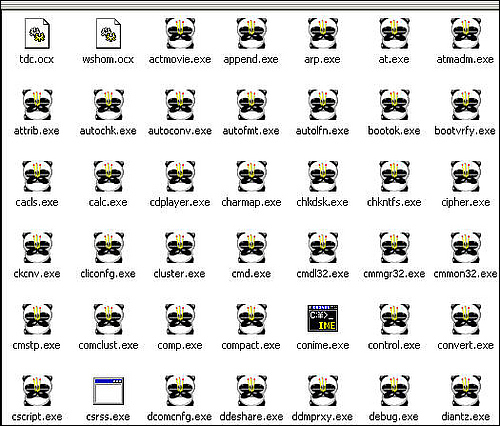
Task: Click the arp.exe panda icon
Action: [x=323, y=33]
